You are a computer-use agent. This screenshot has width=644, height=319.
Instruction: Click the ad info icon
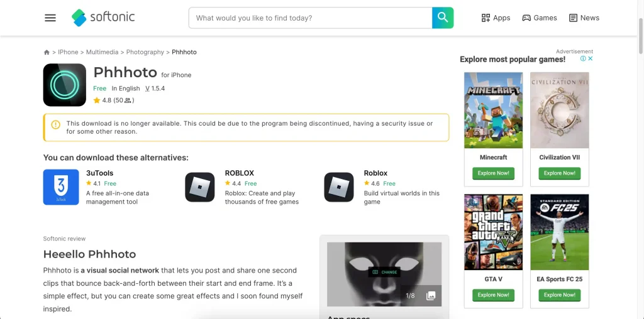(583, 58)
